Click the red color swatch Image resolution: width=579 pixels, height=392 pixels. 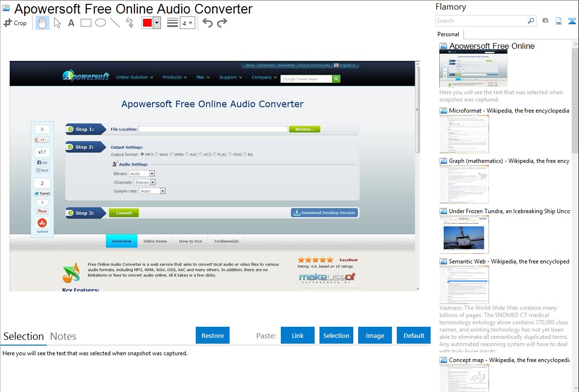[147, 23]
